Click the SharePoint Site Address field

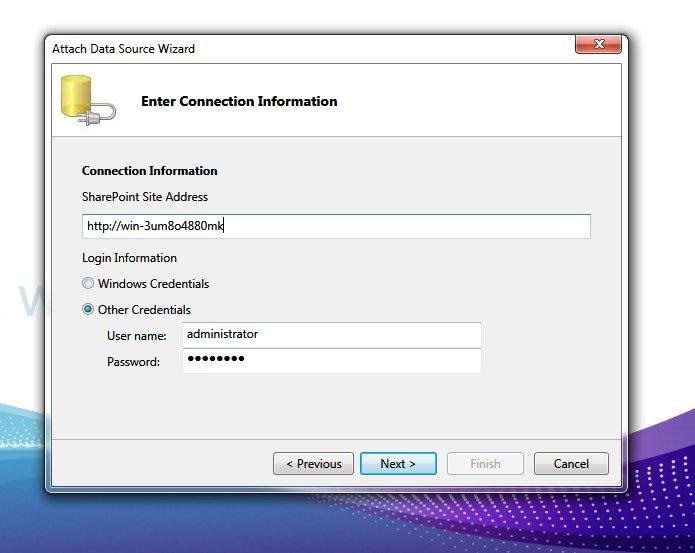[336, 226]
